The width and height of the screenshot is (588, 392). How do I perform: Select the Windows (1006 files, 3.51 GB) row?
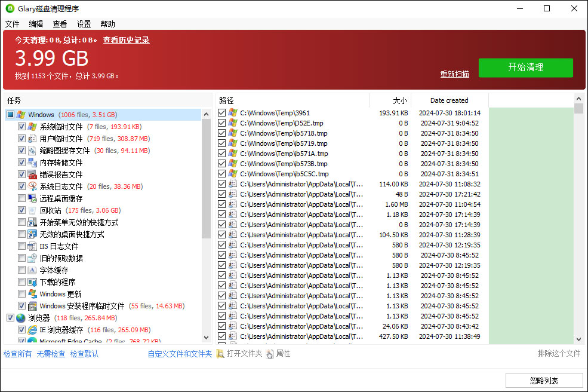pos(103,115)
